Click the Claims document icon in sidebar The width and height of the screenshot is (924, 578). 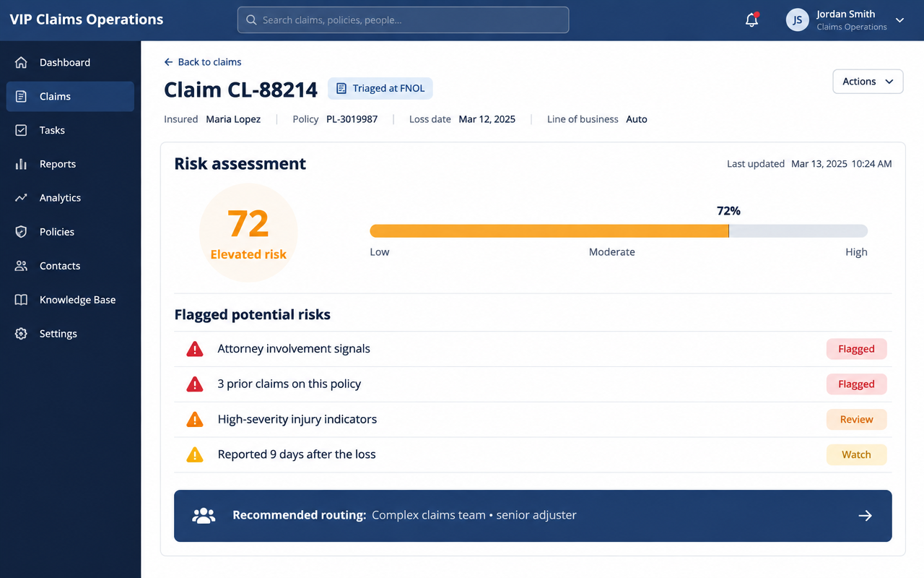point(21,97)
